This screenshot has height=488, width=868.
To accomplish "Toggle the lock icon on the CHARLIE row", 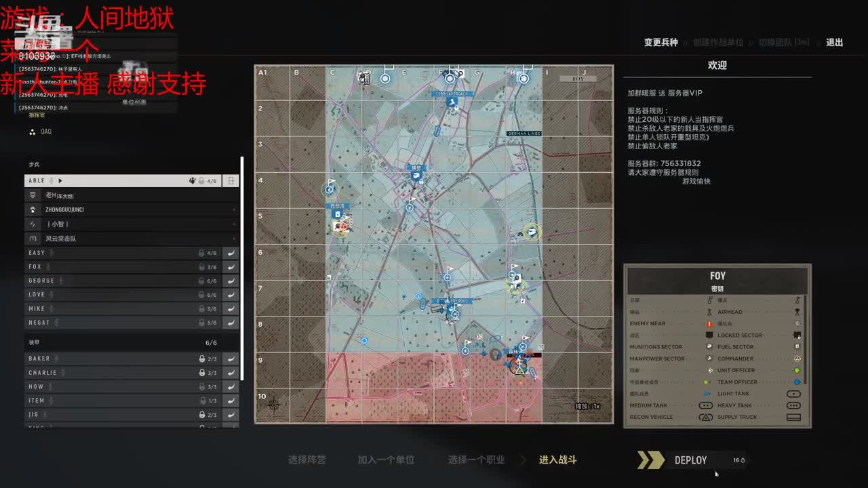I will coord(201,373).
